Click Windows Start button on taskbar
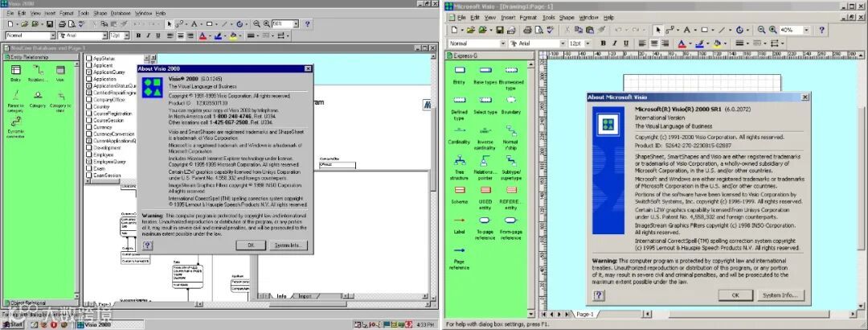 [12, 324]
